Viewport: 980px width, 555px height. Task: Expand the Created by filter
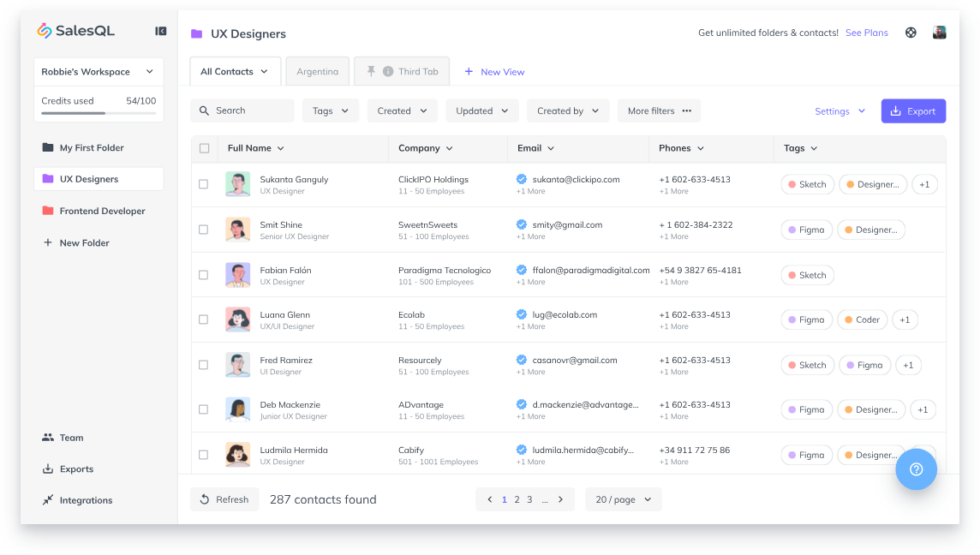click(567, 110)
